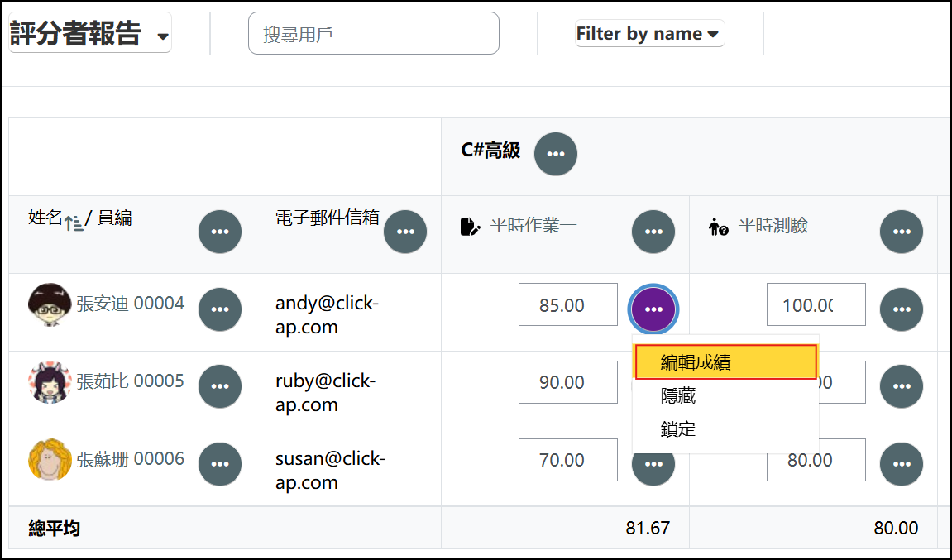
Task: Open the 平時作業一 assignment link
Action: click(533, 225)
